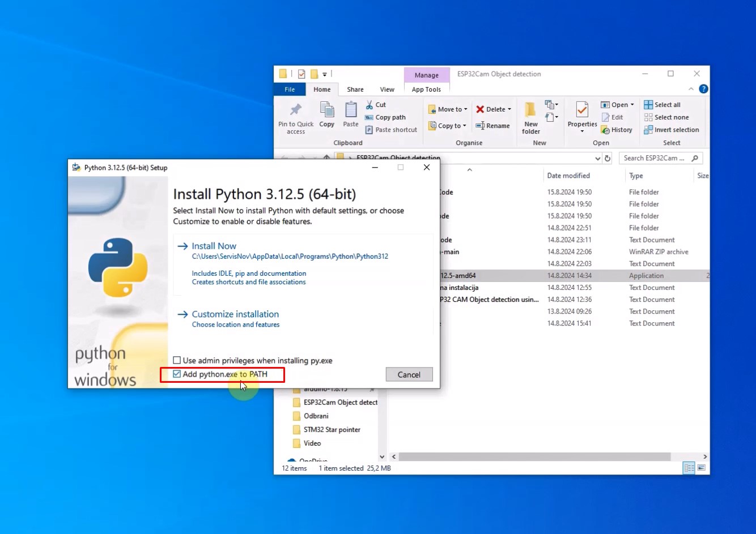Click the Copy icon in Clipboard group
The width and height of the screenshot is (756, 534).
point(327,110)
